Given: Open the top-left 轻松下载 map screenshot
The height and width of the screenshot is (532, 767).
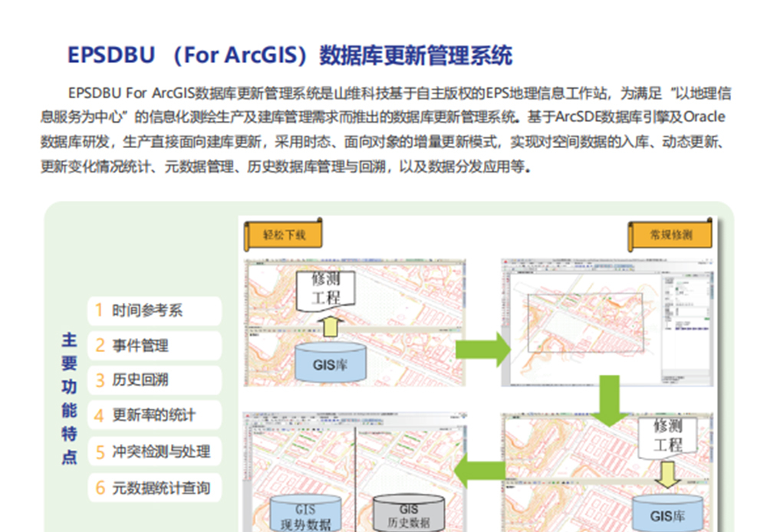Looking at the screenshot, I should pyautogui.click(x=354, y=323).
